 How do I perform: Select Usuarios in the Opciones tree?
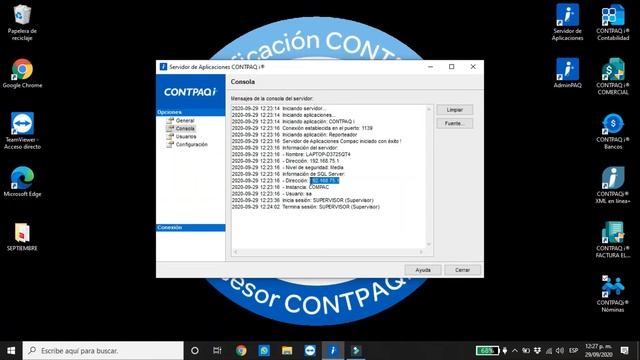[x=186, y=136]
